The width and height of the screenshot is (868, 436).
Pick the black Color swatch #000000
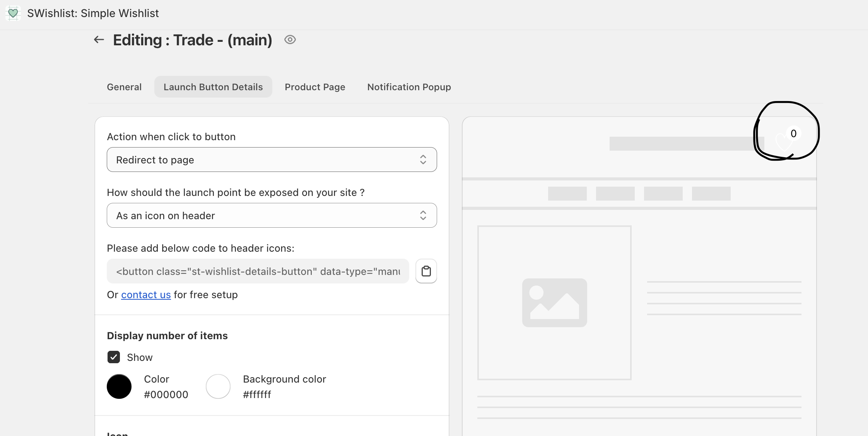119,386
